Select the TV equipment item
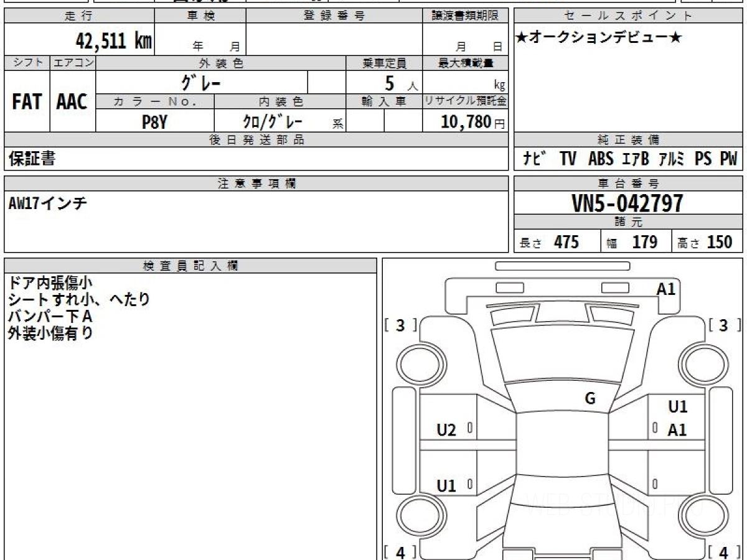This screenshot has width=747, height=560. (568, 159)
